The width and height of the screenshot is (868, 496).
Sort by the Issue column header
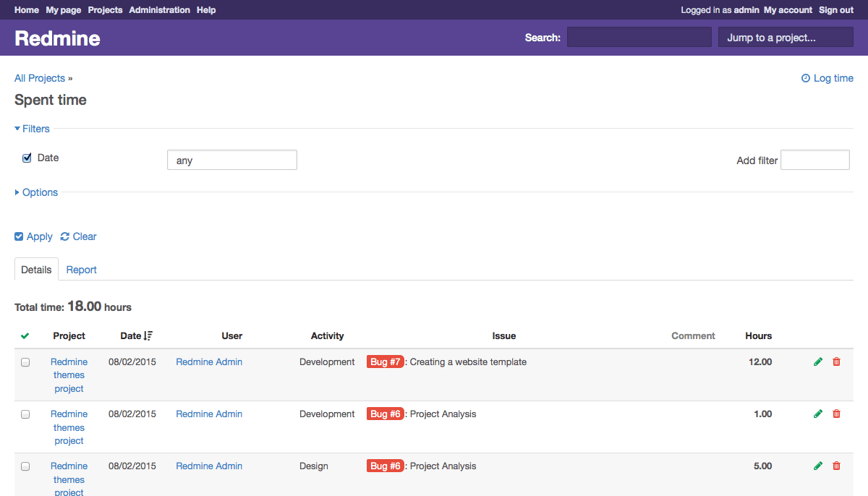click(504, 335)
